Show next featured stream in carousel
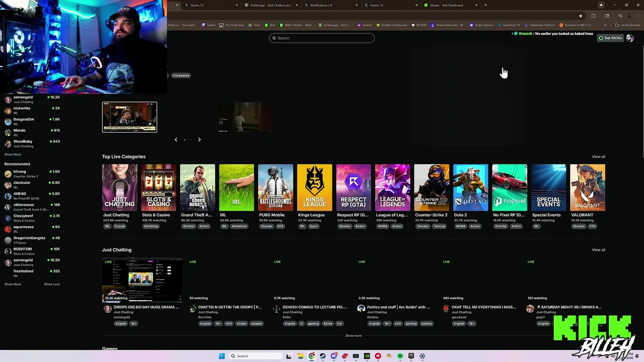Screen dimensions: 644x362 [199, 139]
